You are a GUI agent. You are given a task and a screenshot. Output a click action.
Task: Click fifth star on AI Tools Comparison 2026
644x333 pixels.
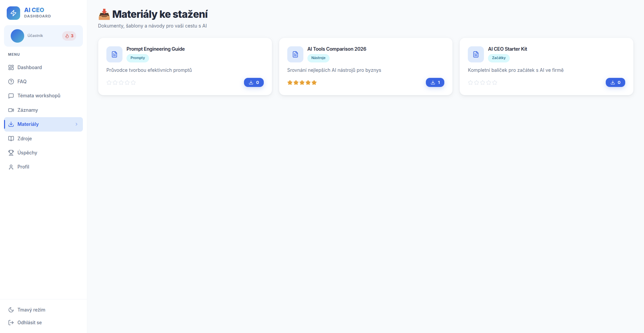[314, 83]
